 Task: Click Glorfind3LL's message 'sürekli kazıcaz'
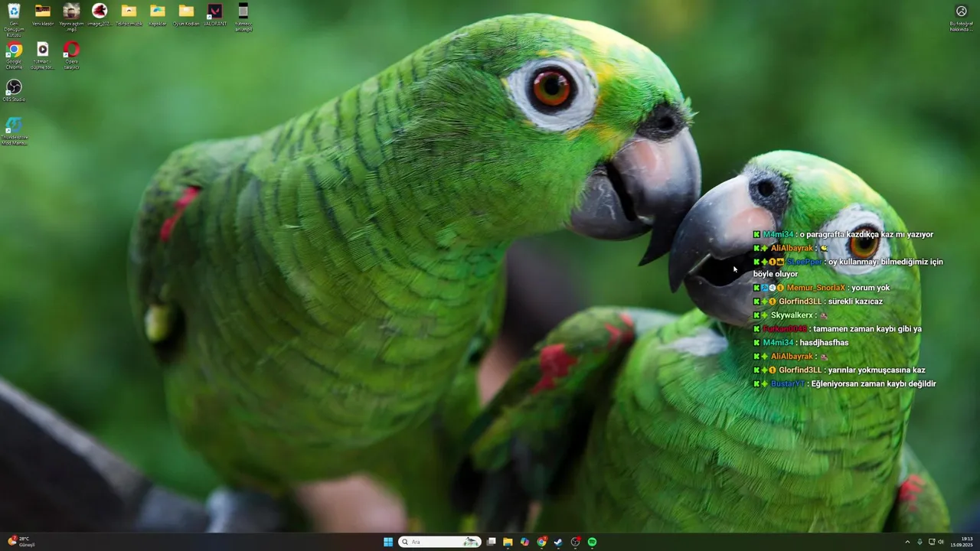[x=855, y=302]
